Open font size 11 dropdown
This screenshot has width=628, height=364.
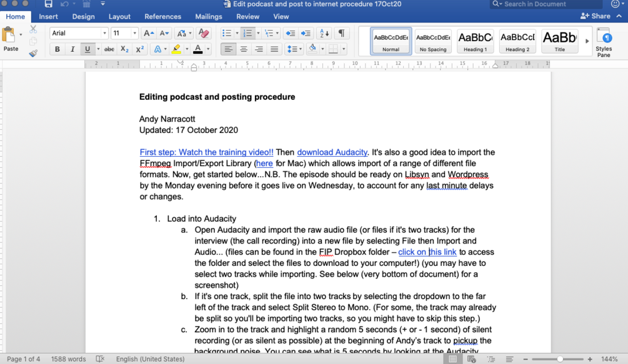coord(134,33)
